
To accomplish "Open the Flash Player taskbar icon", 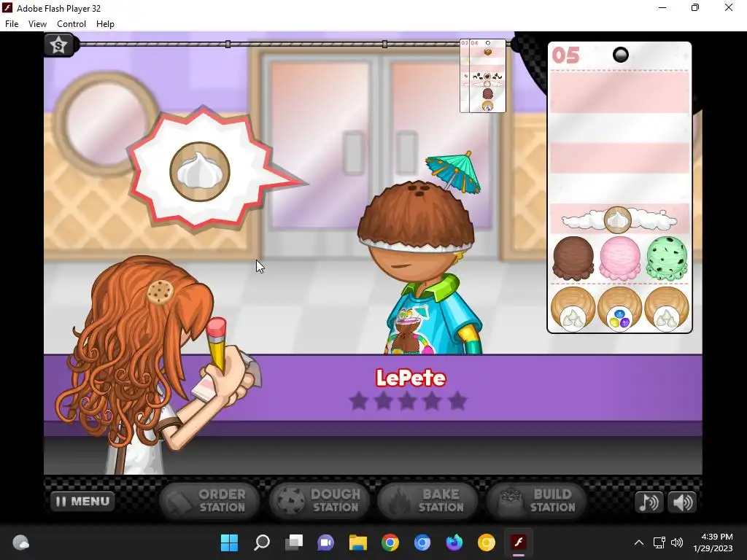I will (x=519, y=542).
